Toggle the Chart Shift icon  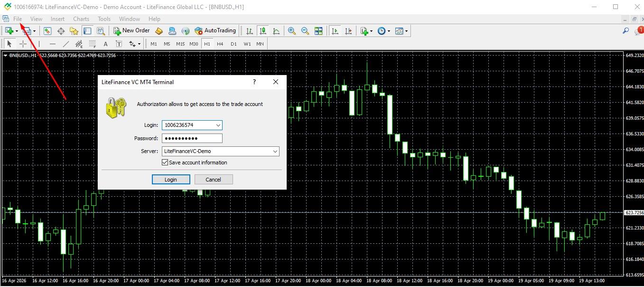coord(348,31)
